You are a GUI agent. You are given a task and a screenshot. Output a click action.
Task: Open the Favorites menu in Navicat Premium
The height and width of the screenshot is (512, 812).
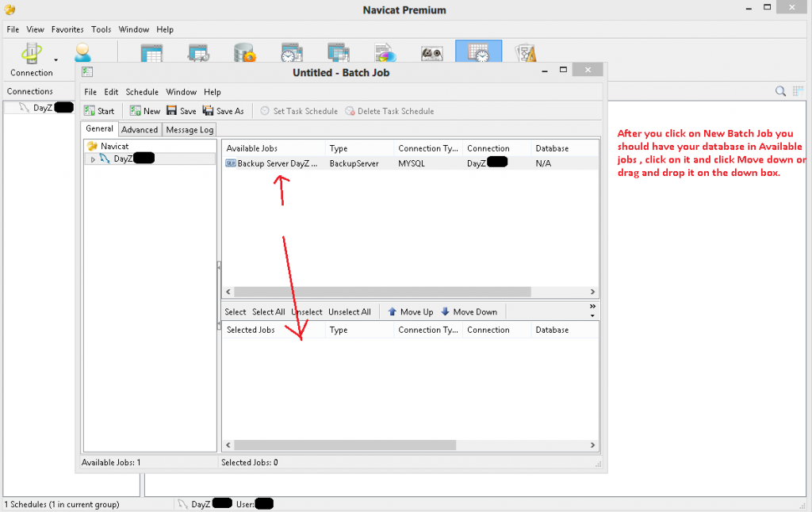tap(67, 29)
